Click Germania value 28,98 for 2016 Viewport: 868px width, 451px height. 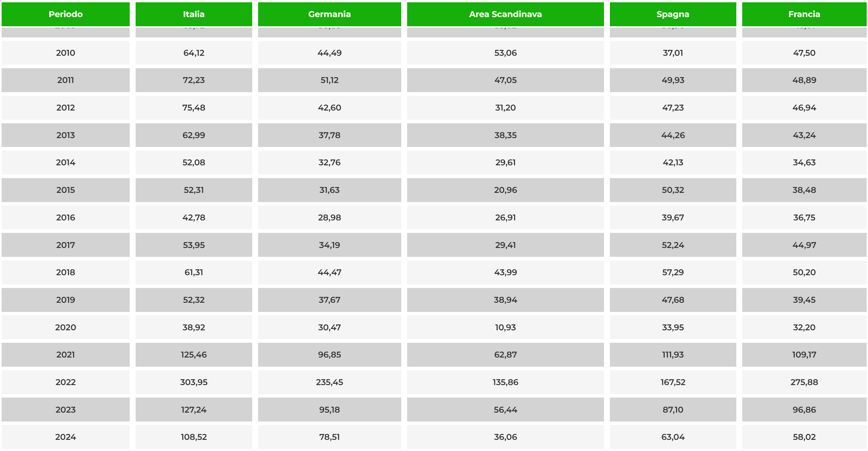click(x=330, y=217)
